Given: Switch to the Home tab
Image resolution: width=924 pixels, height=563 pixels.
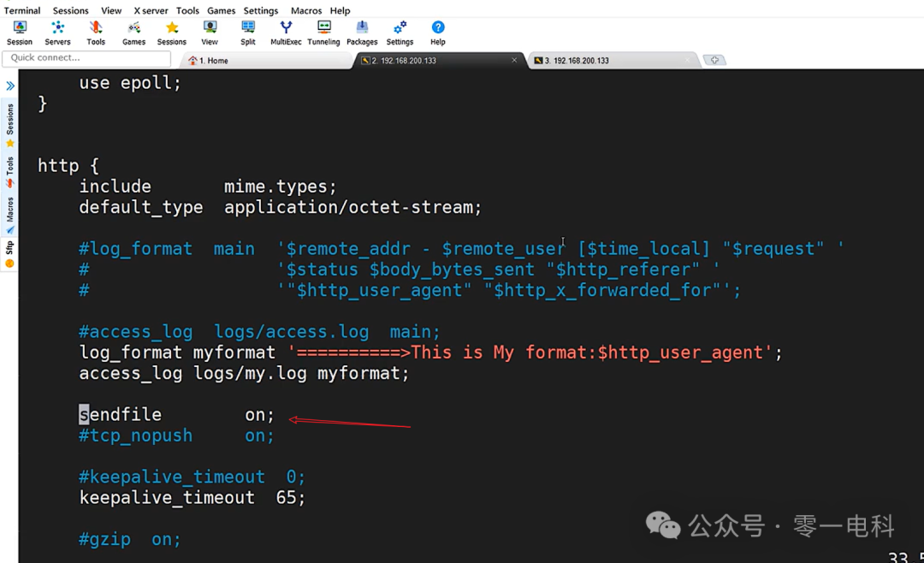Looking at the screenshot, I should (x=212, y=60).
